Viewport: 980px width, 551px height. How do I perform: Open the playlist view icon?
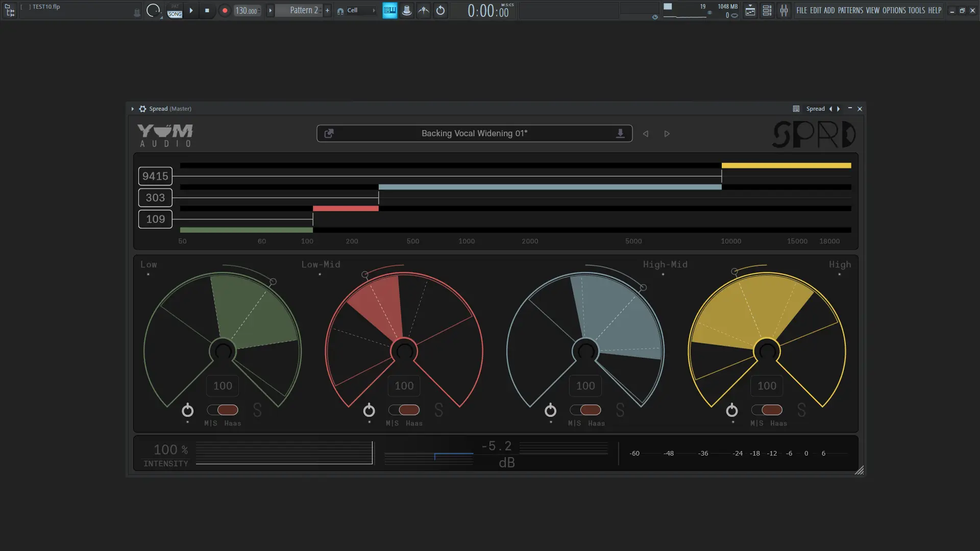(x=750, y=10)
